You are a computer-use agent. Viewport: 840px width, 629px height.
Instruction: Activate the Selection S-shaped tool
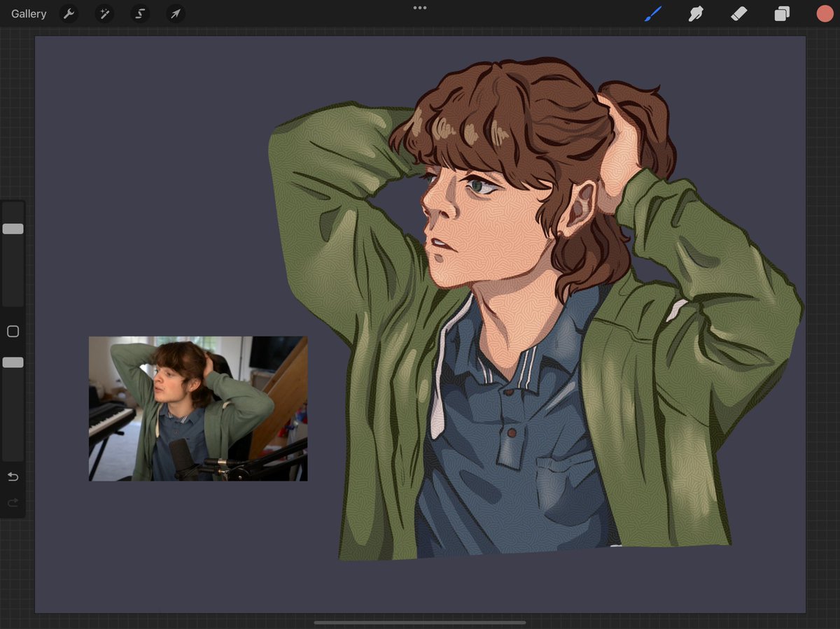(140, 13)
